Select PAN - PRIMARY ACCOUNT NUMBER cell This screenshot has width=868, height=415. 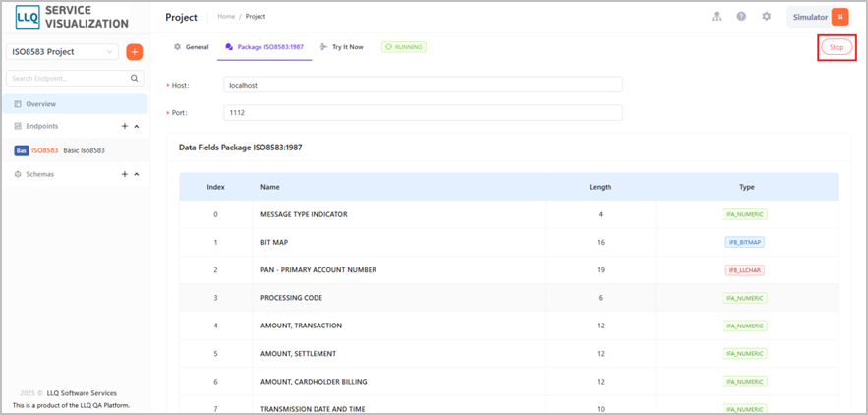(x=318, y=269)
